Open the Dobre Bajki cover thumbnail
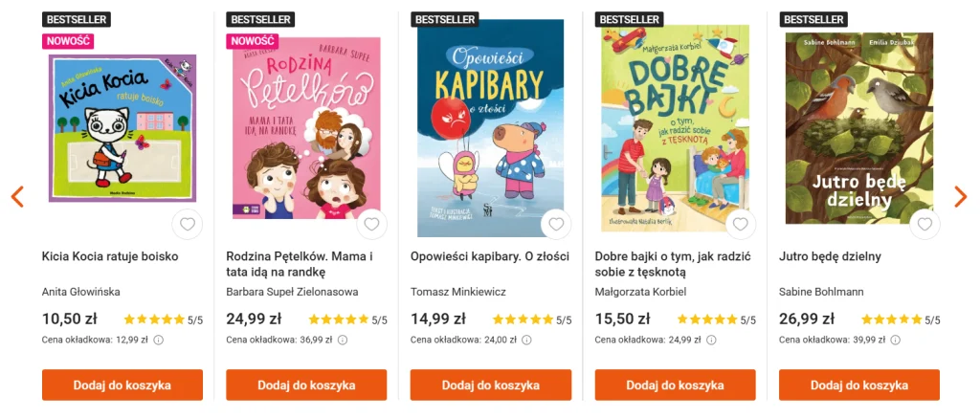 point(675,128)
